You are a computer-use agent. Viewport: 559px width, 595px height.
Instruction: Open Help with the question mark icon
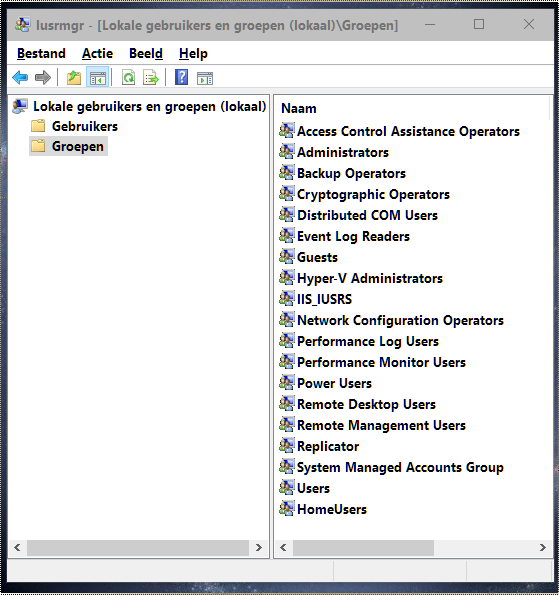click(181, 77)
